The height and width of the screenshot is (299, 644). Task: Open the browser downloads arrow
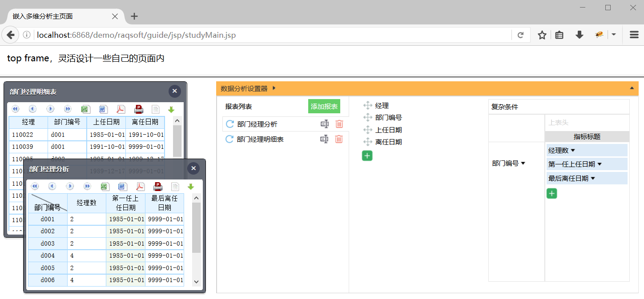[579, 35]
